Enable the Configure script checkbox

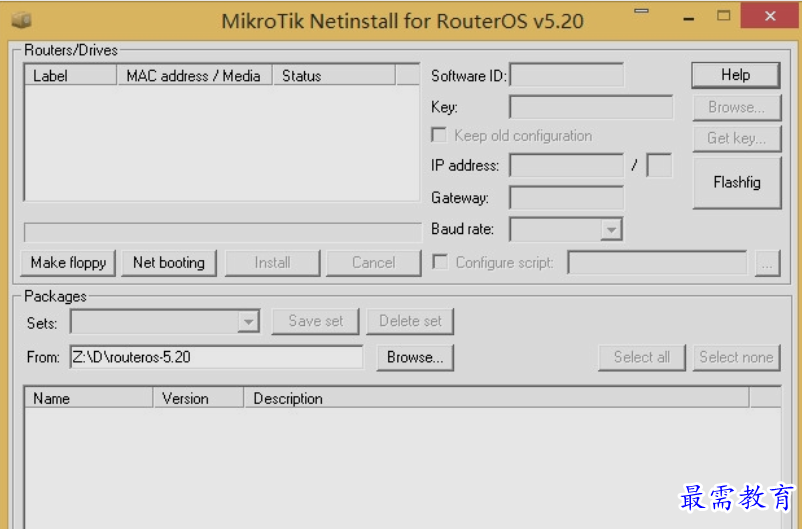439,262
